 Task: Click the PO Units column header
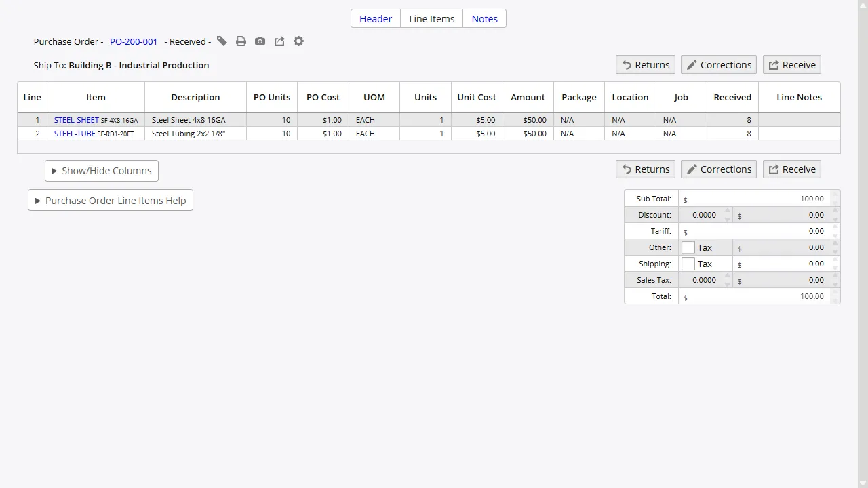pyautogui.click(x=272, y=97)
